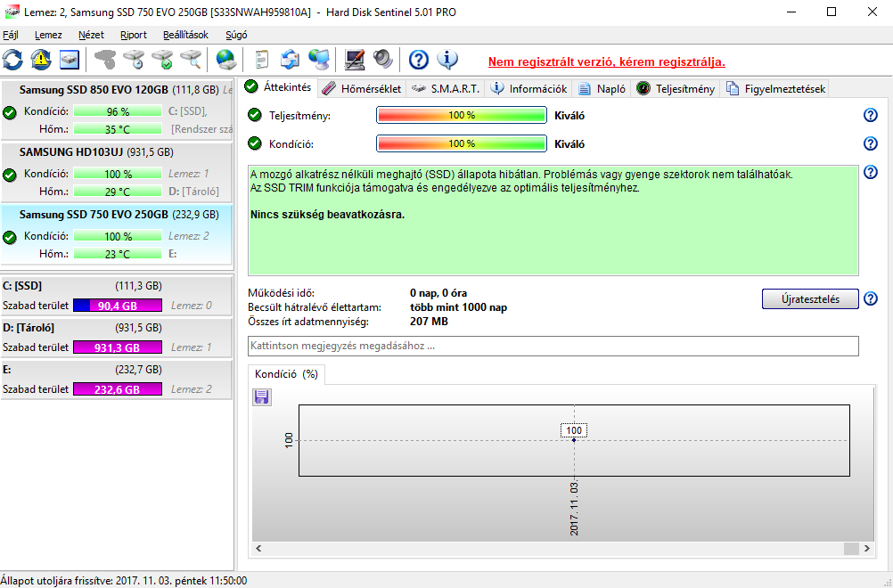The image size is (893, 588).
Task: Click the blue question mark toolbar icon
Action: [x=419, y=59]
